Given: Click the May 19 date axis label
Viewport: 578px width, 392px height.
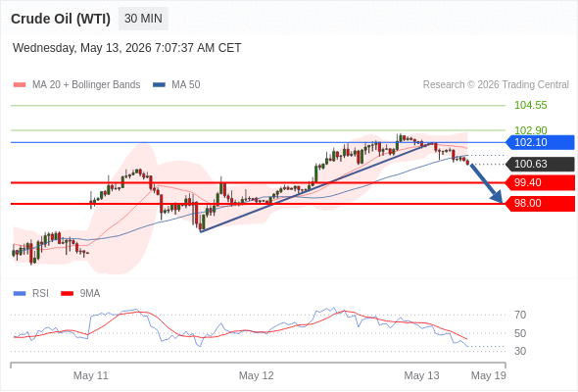Looking at the screenshot, I should (489, 375).
